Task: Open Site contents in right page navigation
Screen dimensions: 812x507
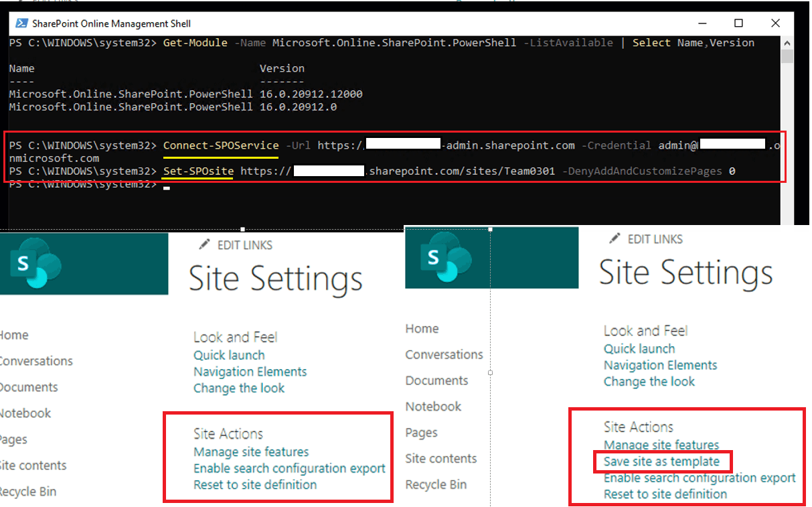Action: coord(441,459)
